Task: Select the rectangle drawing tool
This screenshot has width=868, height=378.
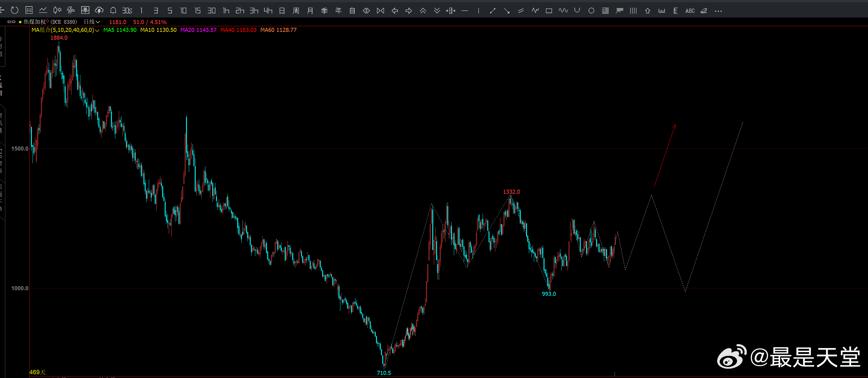Action: coord(549,11)
